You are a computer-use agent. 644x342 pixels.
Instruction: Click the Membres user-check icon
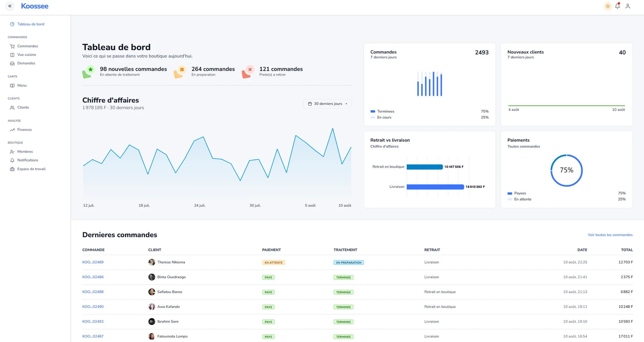click(x=12, y=152)
